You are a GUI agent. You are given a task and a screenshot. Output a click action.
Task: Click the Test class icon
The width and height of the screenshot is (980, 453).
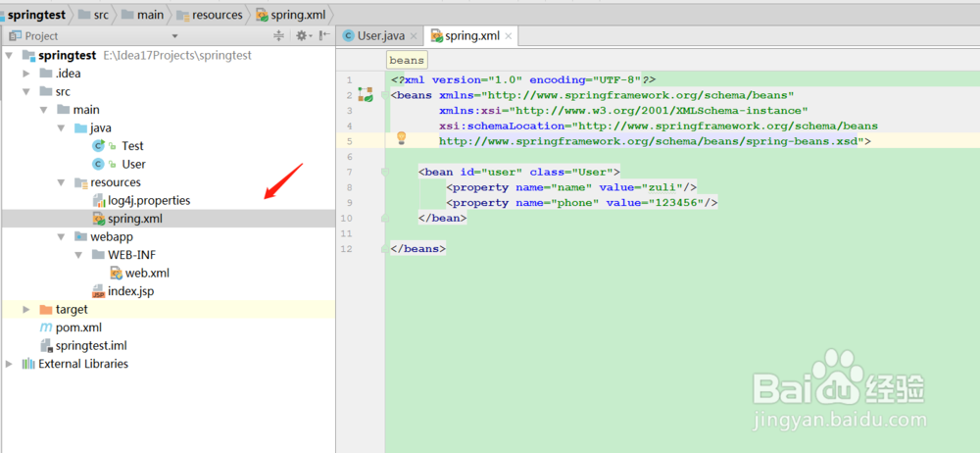click(x=98, y=146)
